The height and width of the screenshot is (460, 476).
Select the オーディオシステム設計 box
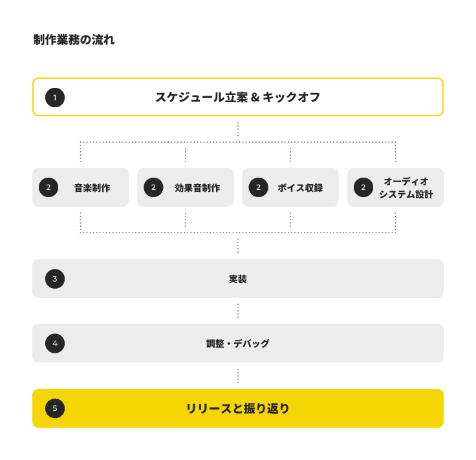point(396,187)
